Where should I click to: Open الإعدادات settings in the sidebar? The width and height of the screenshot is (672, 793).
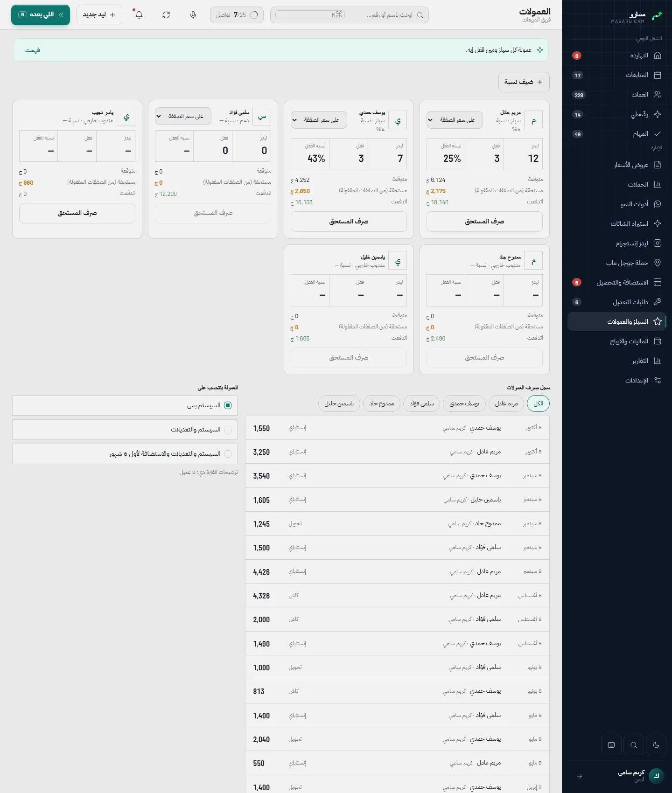click(617, 380)
